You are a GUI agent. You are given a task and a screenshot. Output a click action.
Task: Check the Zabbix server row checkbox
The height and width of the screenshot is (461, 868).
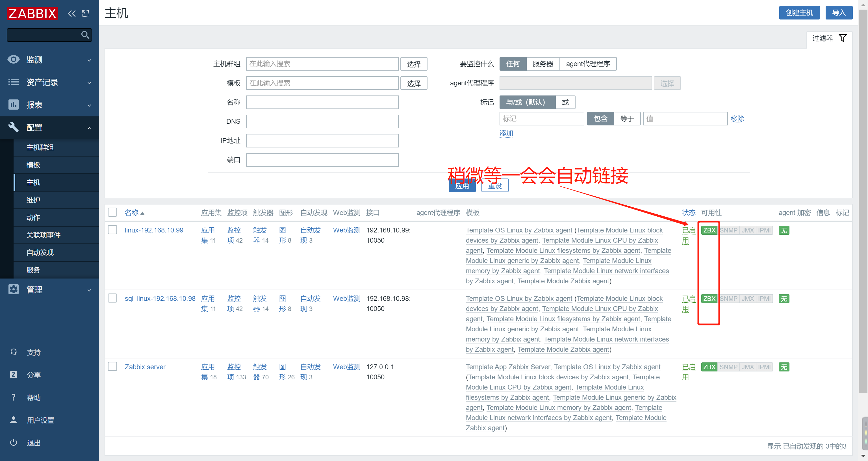pyautogui.click(x=112, y=366)
